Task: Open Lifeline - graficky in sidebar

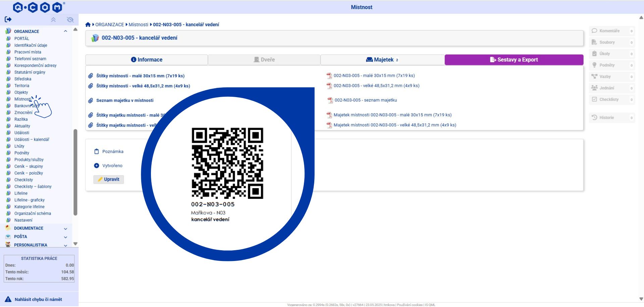Action: click(x=30, y=200)
